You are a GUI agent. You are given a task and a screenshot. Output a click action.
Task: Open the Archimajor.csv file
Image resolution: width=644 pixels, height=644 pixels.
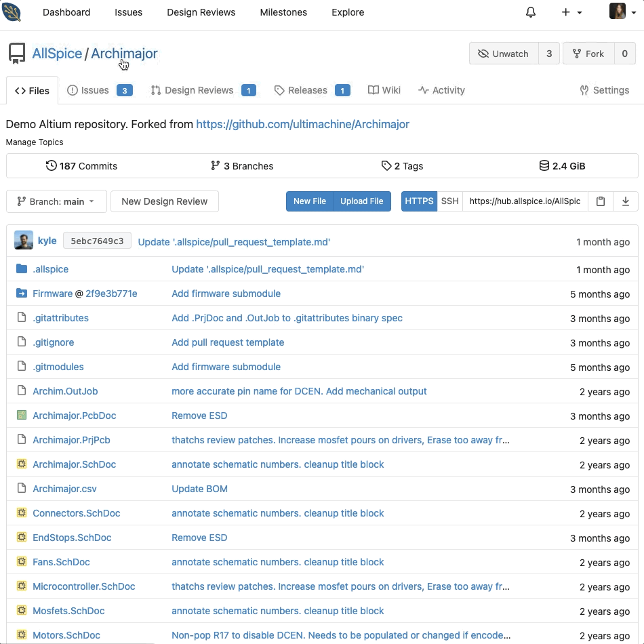pos(64,489)
